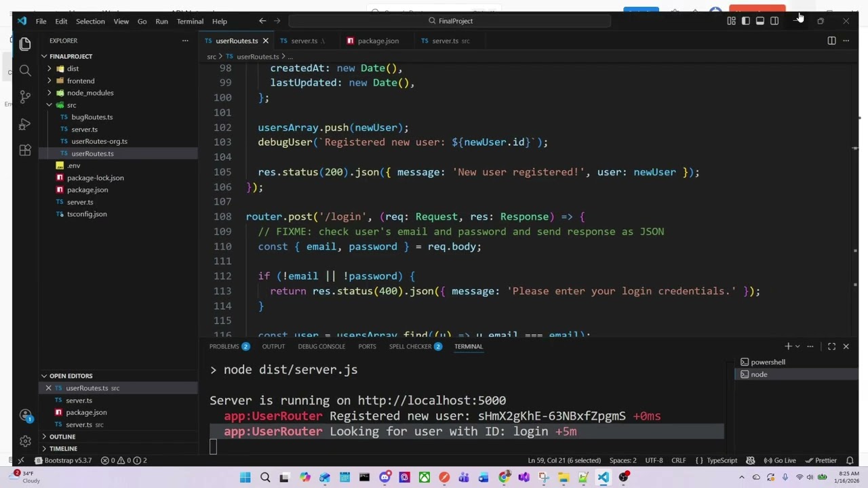The image size is (868, 488).
Task: Toggle the primary side bar visibility
Action: coord(745,21)
